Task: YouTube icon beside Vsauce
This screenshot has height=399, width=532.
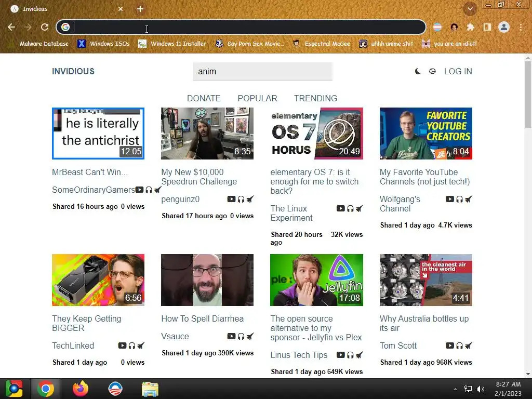Action: click(231, 336)
